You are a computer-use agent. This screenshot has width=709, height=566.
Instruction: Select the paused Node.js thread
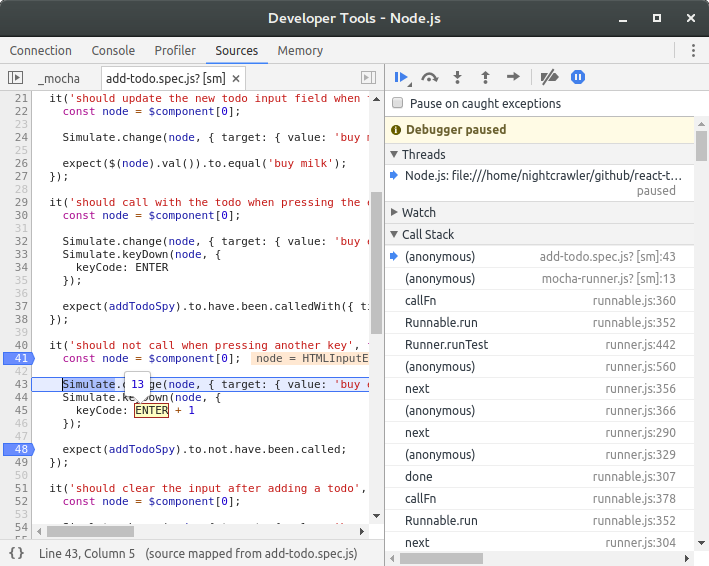click(x=539, y=183)
